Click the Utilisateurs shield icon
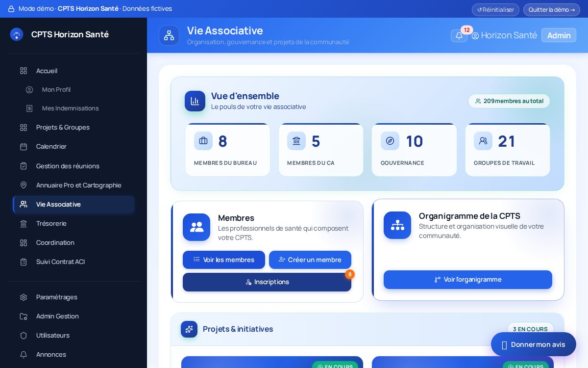The image size is (588, 368). 24,336
